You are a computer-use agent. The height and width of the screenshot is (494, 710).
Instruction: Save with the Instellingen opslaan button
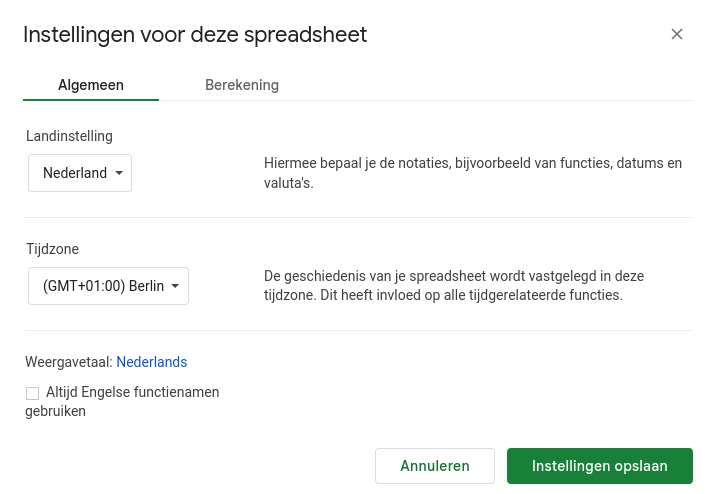coord(599,466)
